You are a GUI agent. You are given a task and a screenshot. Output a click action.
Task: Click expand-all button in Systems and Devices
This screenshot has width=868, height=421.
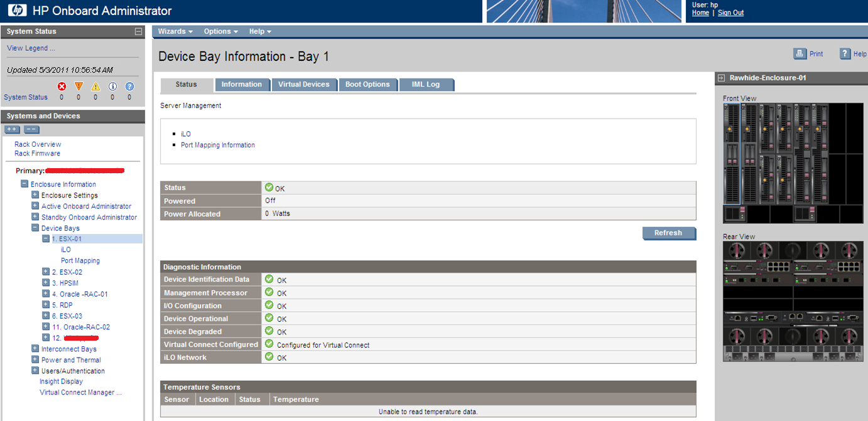click(x=13, y=129)
